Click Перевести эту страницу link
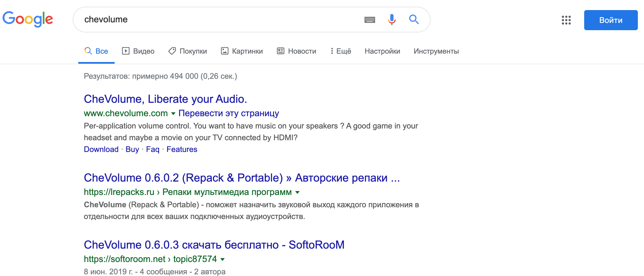 [x=229, y=113]
